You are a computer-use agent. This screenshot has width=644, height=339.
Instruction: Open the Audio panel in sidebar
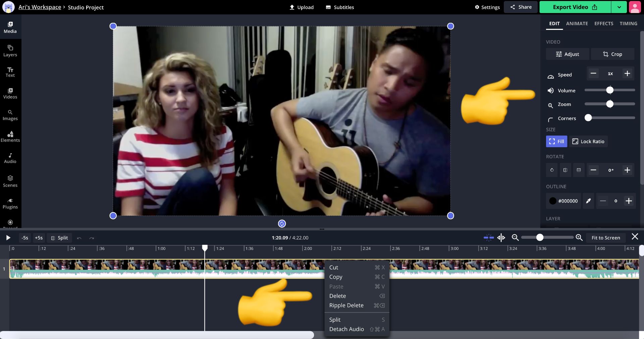(x=10, y=158)
